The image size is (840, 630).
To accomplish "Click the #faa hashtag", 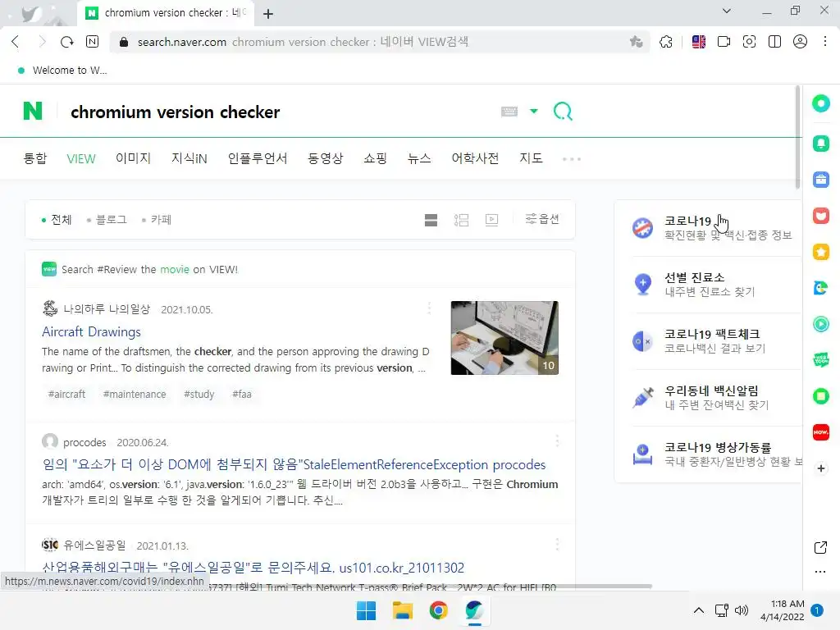I will (x=242, y=395).
